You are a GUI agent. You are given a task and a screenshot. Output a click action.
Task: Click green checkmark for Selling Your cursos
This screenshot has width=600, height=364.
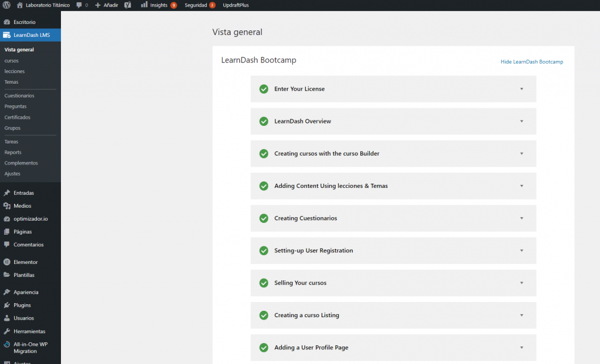264,283
